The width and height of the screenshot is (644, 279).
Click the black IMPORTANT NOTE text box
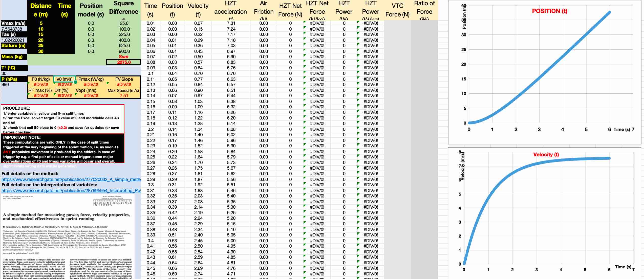pyautogui.click(x=62, y=148)
